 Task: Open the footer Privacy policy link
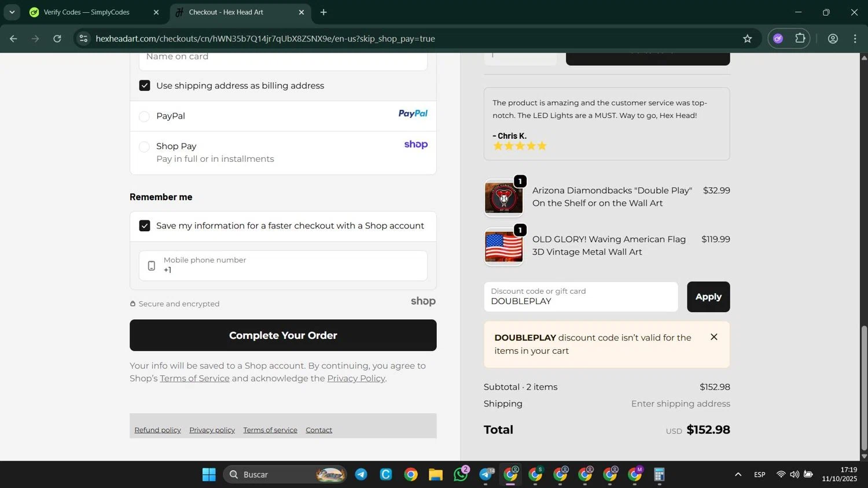coord(212,430)
